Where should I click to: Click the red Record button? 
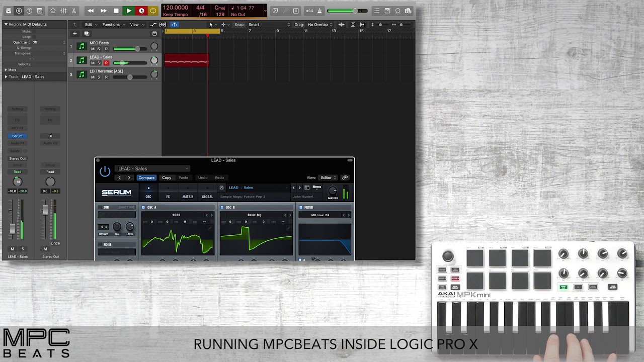[x=141, y=11]
